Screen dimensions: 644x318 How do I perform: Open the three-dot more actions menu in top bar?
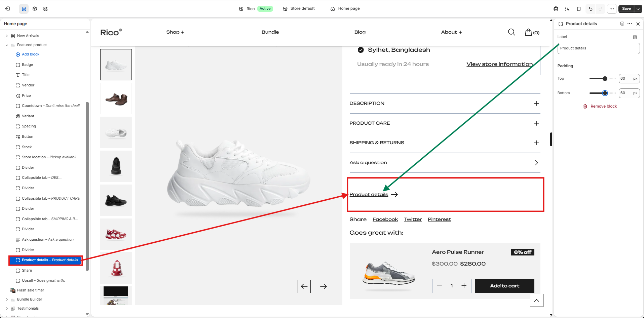click(x=612, y=9)
